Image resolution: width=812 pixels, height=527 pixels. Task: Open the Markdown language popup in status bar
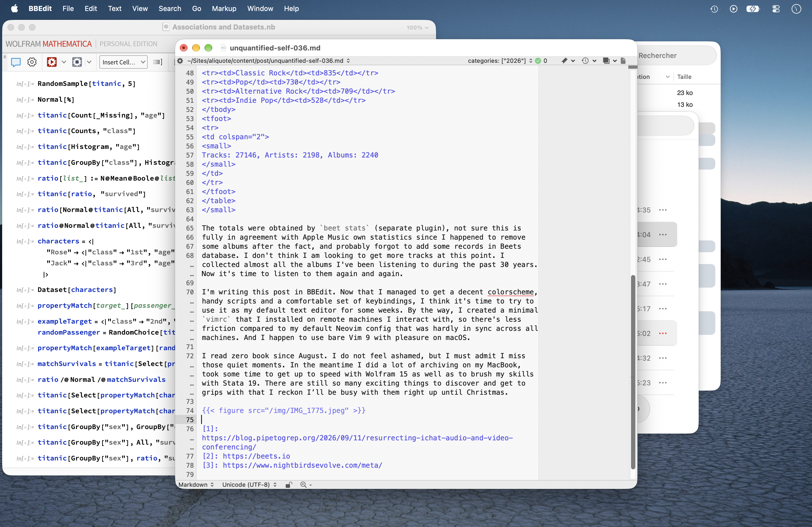(x=196, y=485)
